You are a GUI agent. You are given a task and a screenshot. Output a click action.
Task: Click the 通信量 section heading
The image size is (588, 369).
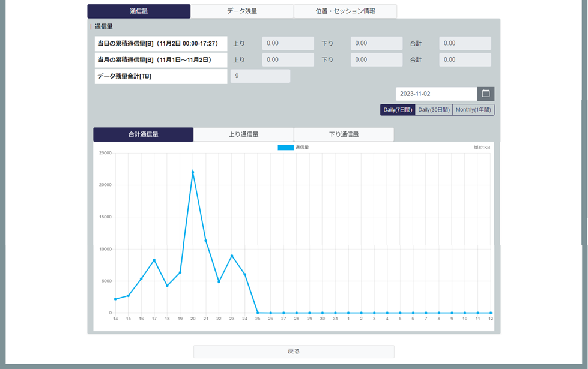[103, 26]
